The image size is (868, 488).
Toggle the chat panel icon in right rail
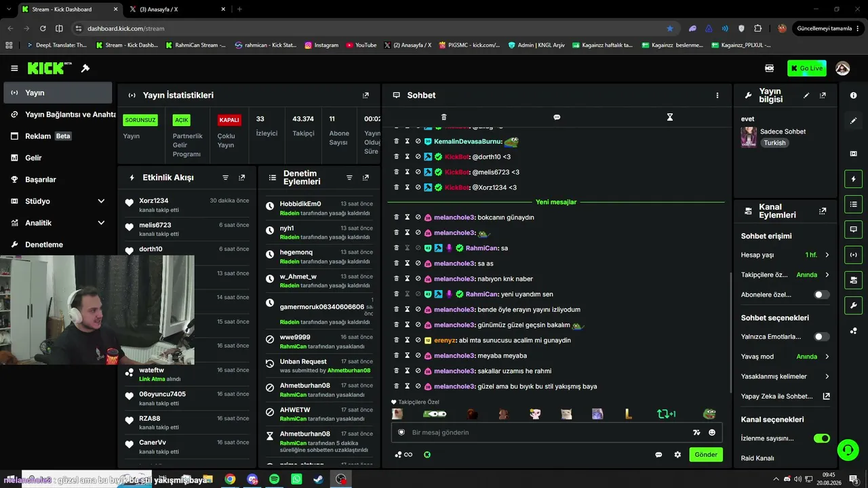tap(853, 230)
